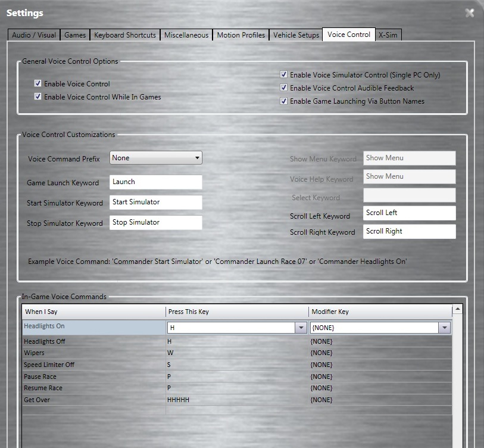Screen dimensions: 484x448
Task: Open the Voice Command Prefix dropdown
Action: coord(198,158)
